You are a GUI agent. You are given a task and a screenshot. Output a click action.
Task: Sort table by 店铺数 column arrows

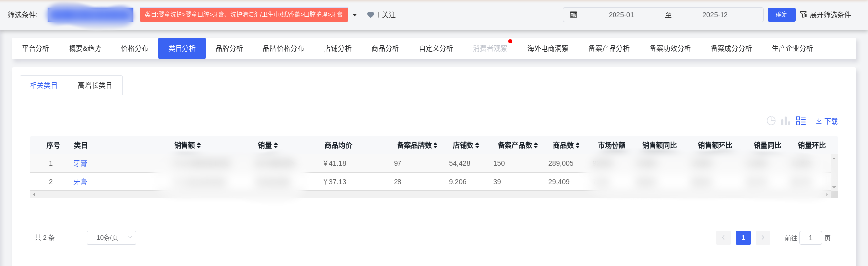point(477,146)
